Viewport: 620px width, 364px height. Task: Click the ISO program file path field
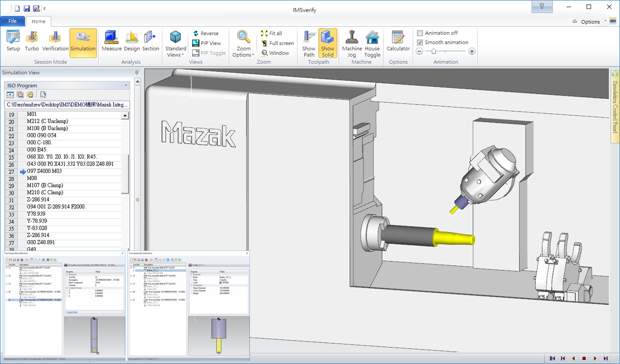point(67,105)
